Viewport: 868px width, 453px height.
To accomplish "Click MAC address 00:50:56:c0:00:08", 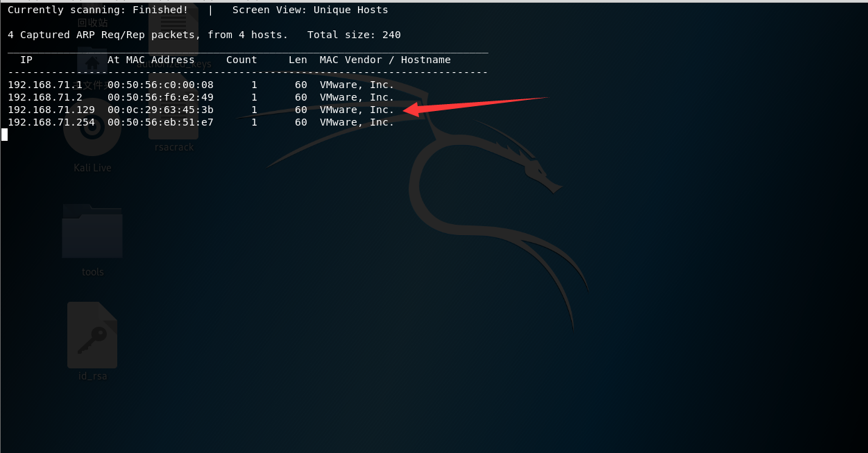I will [160, 85].
